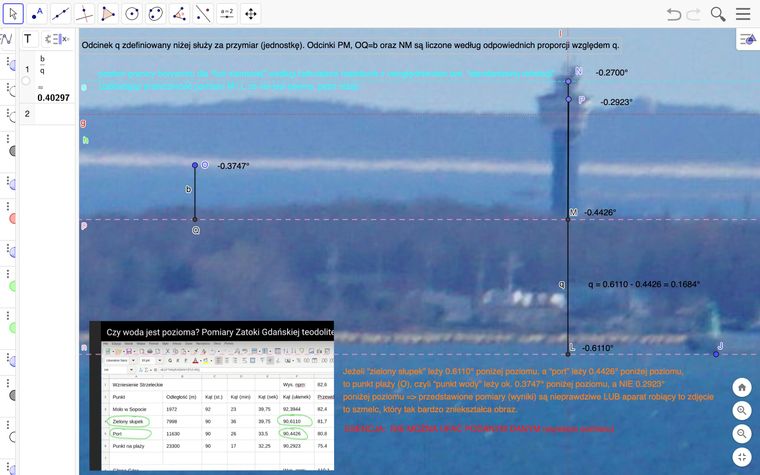The image size is (760, 475).
Task: Choose the Ellipse tool
Action: point(156,14)
